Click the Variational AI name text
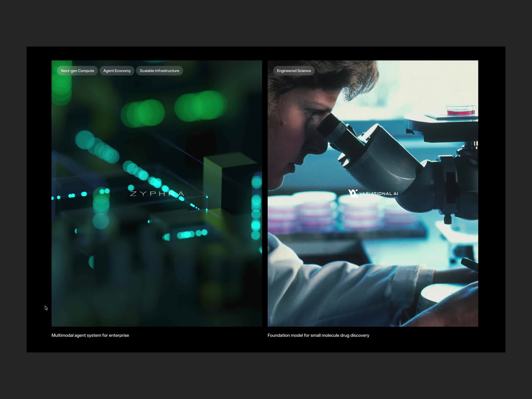This screenshot has width=532, height=399. 378,194
